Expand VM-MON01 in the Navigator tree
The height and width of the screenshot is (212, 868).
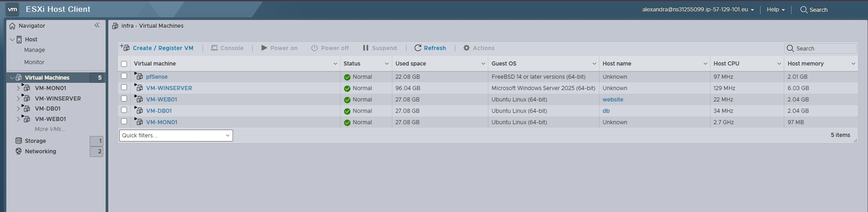pyautogui.click(x=18, y=88)
